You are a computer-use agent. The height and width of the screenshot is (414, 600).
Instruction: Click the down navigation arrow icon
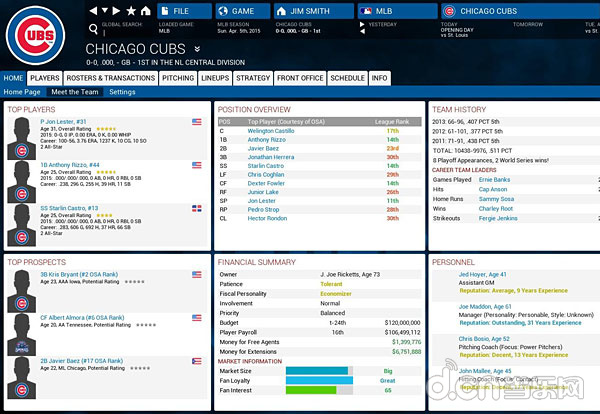pos(105,11)
